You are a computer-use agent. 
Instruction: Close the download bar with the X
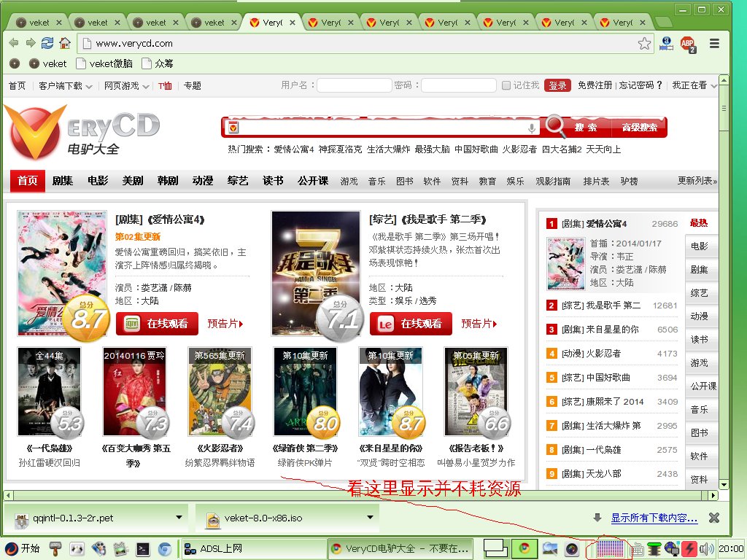point(713,518)
